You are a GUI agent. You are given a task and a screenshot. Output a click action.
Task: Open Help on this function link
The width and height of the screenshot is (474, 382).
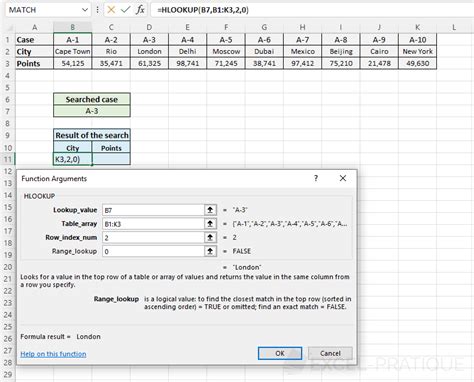(53, 354)
